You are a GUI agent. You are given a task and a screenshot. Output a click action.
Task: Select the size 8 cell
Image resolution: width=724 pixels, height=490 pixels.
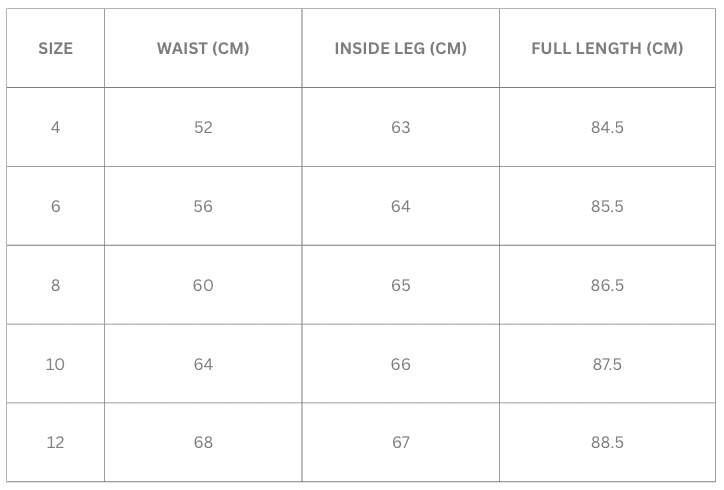click(55, 285)
